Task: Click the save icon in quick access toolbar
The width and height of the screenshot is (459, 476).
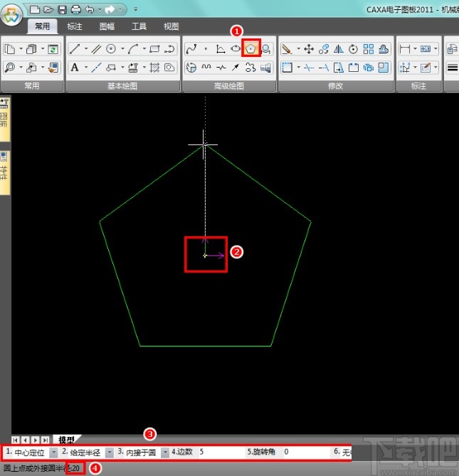Action: coord(62,9)
